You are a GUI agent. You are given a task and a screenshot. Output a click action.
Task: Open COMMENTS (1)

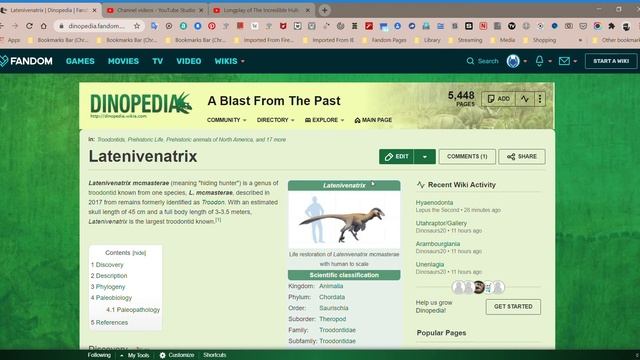click(467, 157)
